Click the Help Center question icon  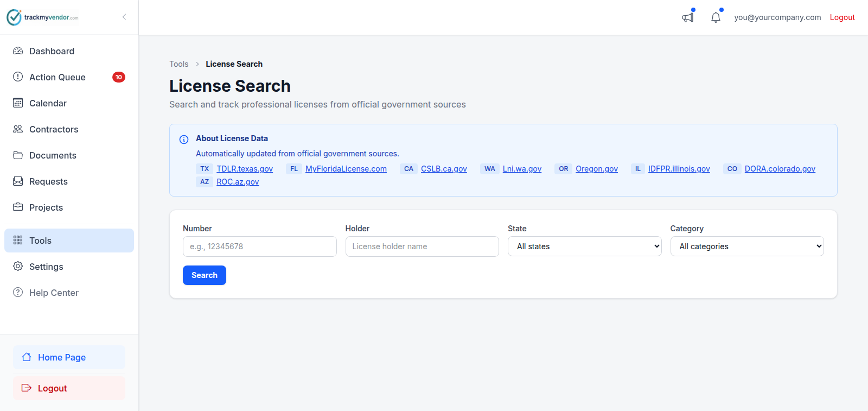pyautogui.click(x=18, y=293)
